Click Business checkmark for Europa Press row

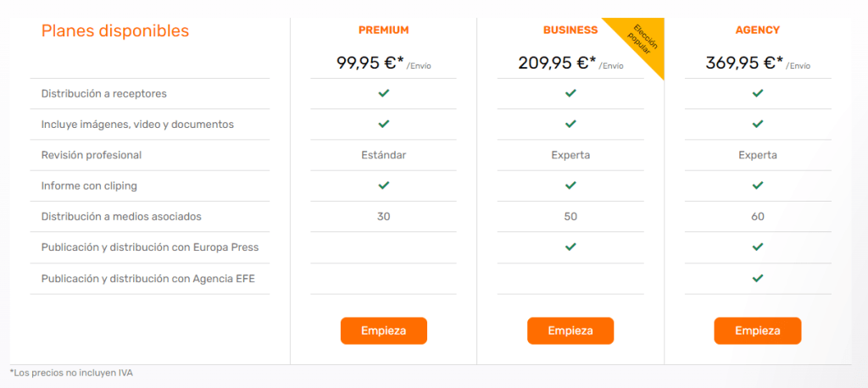(x=570, y=247)
